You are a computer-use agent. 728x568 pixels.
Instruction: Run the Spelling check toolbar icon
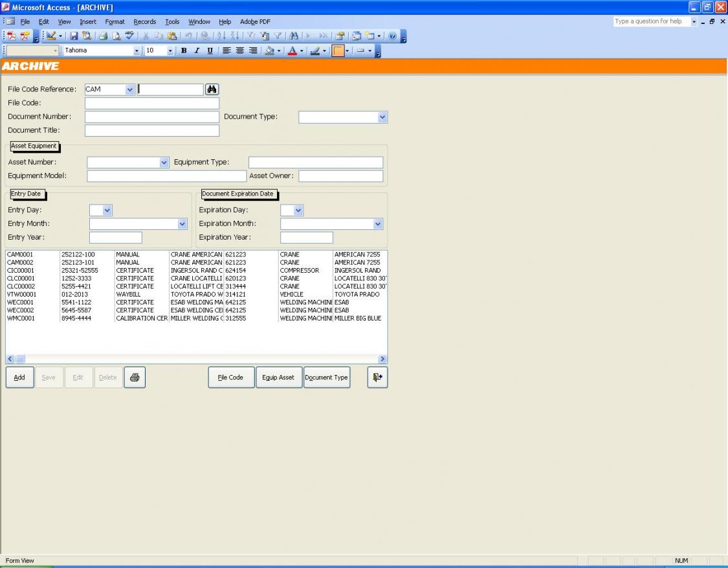click(129, 36)
